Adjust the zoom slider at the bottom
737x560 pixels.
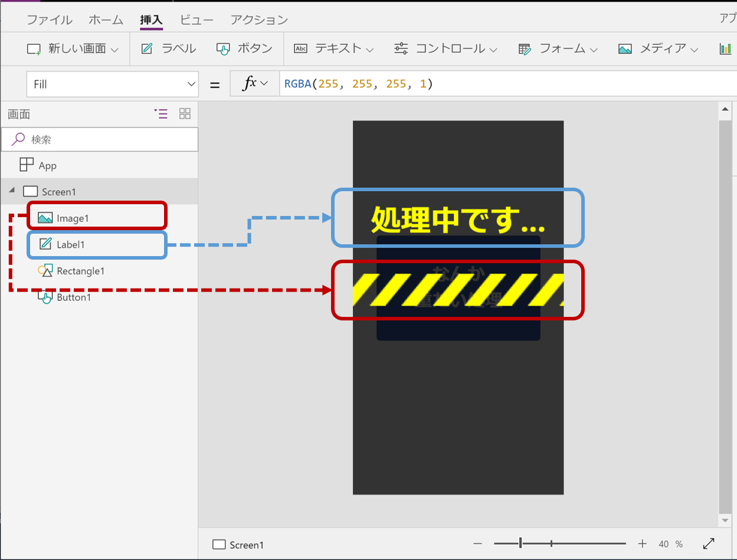(520, 542)
